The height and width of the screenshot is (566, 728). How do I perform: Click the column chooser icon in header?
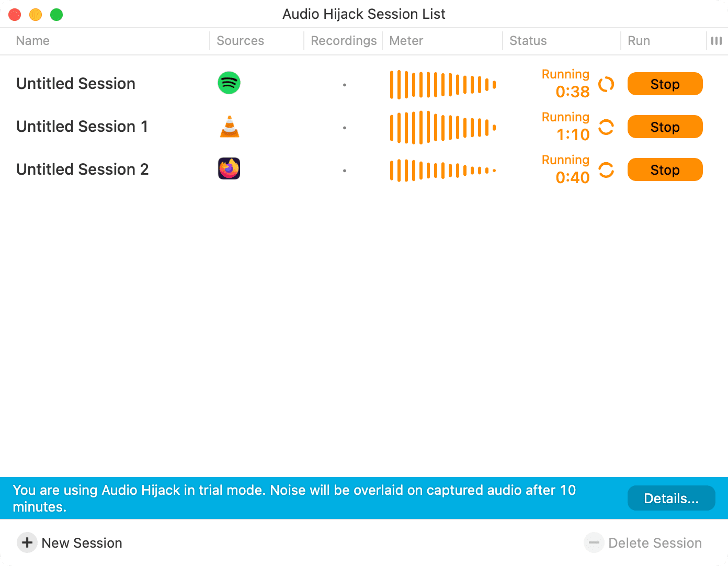click(716, 41)
